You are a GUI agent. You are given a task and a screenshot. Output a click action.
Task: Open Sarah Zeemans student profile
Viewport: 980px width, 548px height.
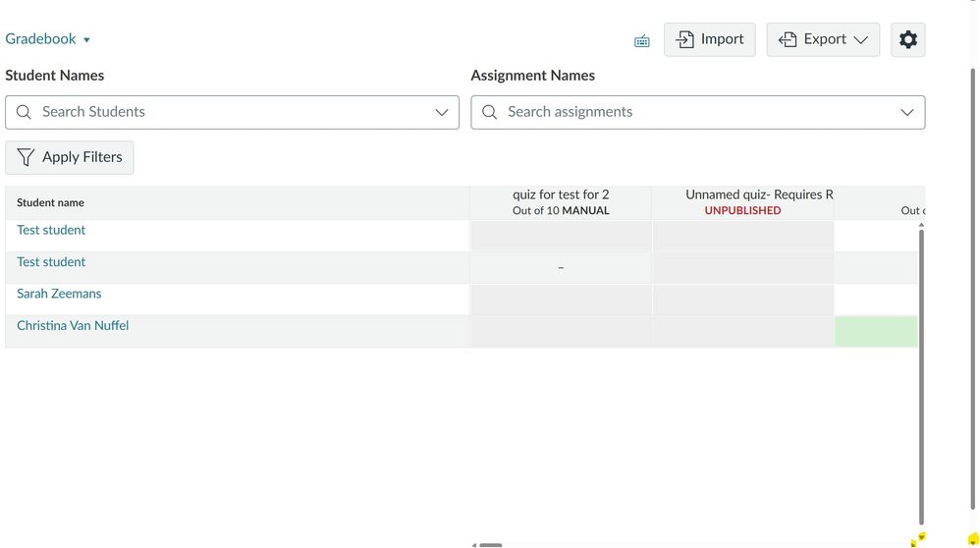59,294
